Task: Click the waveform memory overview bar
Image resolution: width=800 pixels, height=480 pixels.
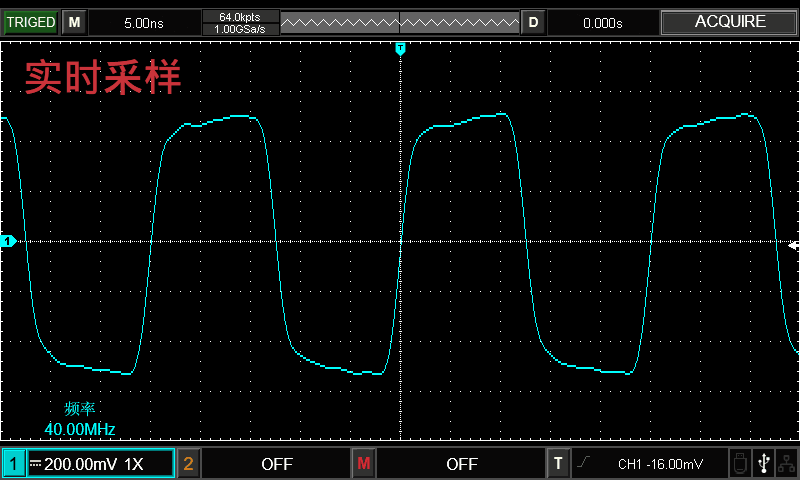Action: [x=399, y=22]
